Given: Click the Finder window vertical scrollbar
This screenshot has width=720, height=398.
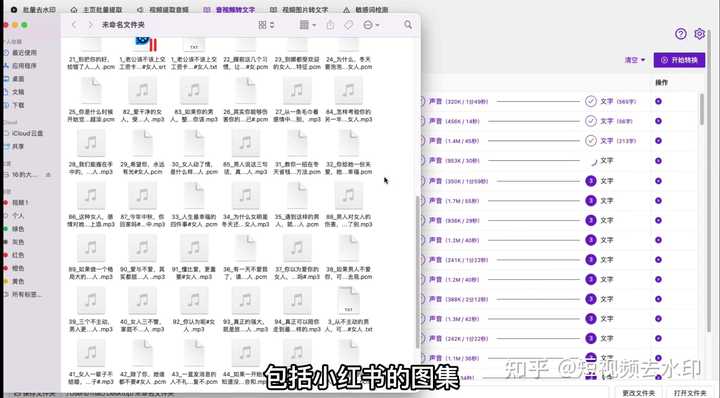Looking at the screenshot, I should (x=417, y=272).
